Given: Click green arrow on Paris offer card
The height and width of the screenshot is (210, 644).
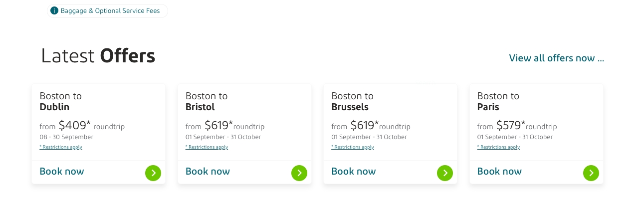Looking at the screenshot, I should click(x=591, y=173).
